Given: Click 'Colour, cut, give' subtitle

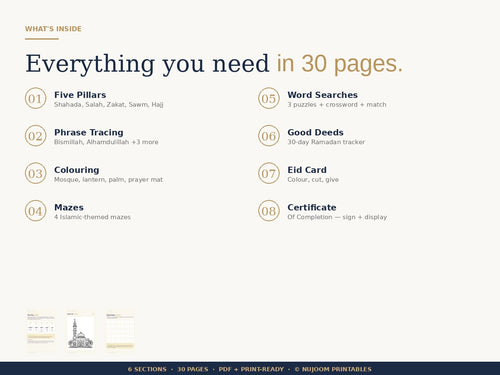Looking at the screenshot, I should [313, 180].
